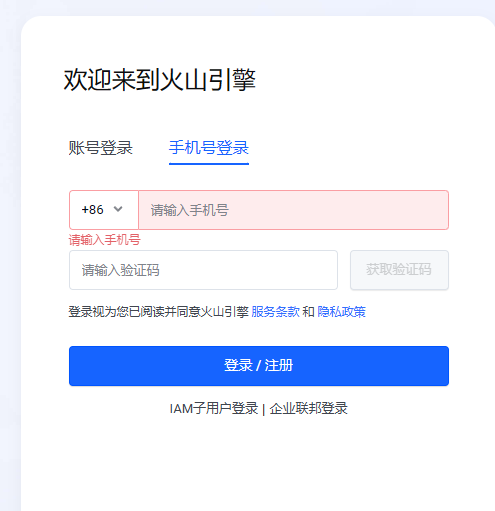
Task: Select the 手机号登录 tab
Action: pos(209,148)
